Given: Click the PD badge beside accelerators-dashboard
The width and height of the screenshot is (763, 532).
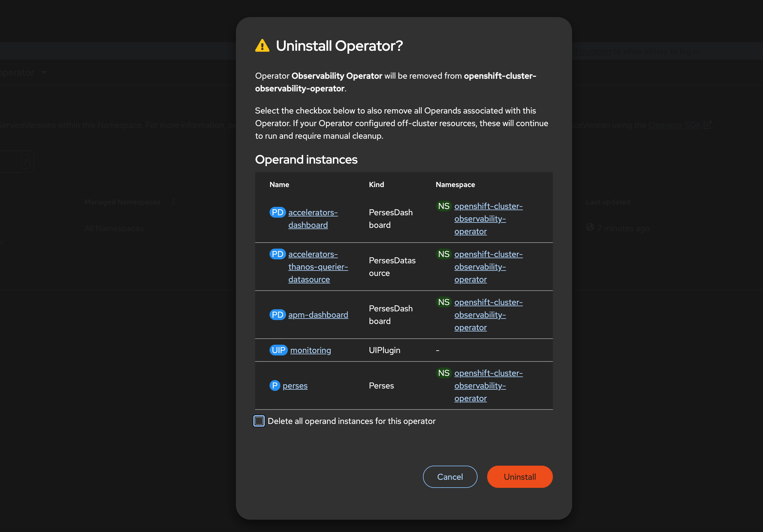Looking at the screenshot, I should 277,212.
